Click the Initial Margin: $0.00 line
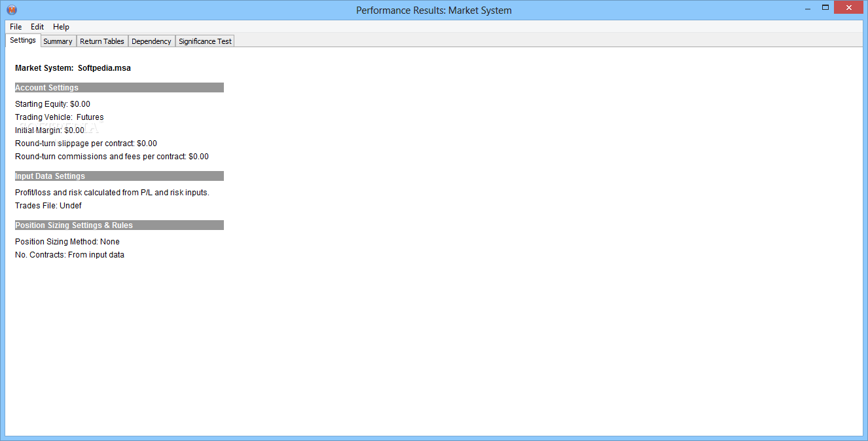 click(50, 130)
